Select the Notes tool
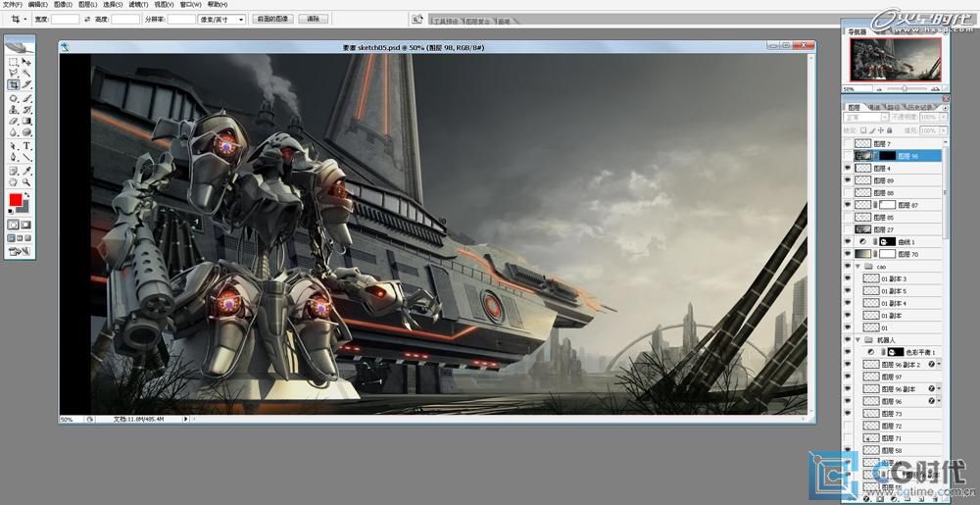980x505 pixels. click(13, 171)
